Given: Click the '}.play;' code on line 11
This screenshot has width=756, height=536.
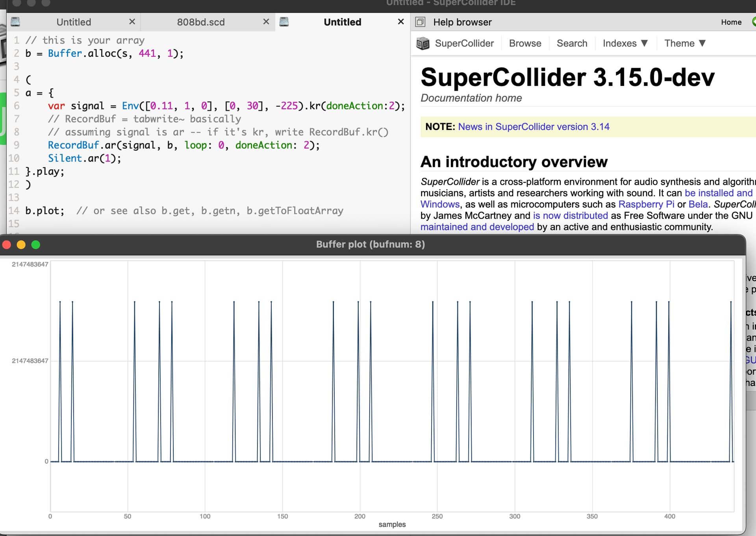Looking at the screenshot, I should 45,172.
